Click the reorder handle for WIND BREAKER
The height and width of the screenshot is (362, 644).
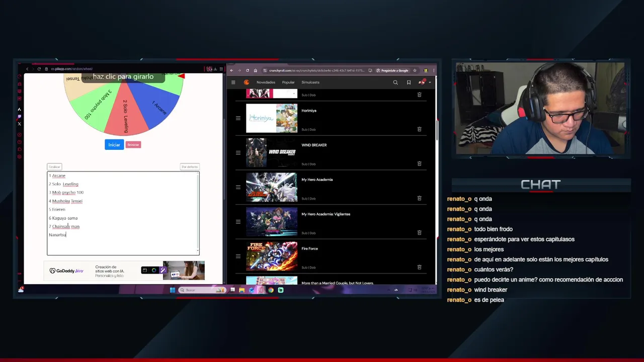pyautogui.click(x=238, y=153)
